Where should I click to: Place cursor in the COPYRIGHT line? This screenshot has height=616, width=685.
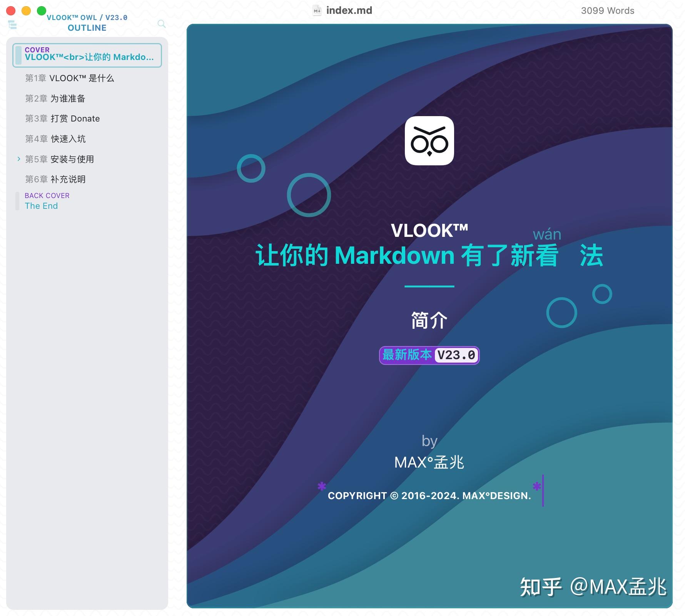[x=428, y=496]
